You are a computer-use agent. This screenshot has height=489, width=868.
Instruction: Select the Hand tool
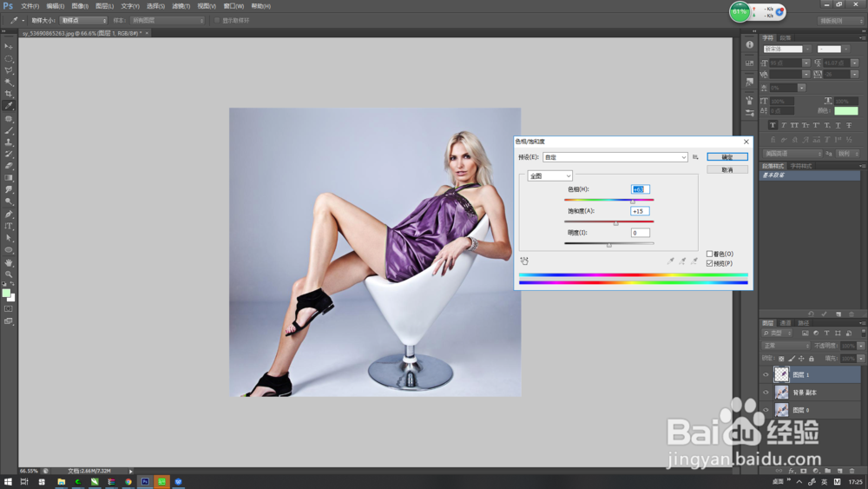pyautogui.click(x=9, y=262)
